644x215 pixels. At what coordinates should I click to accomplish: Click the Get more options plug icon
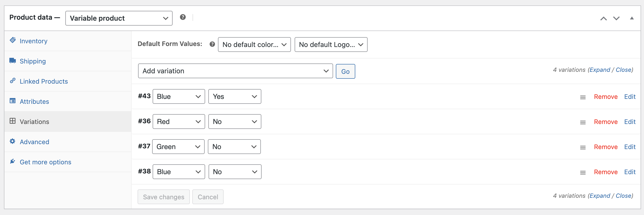pos(13,161)
